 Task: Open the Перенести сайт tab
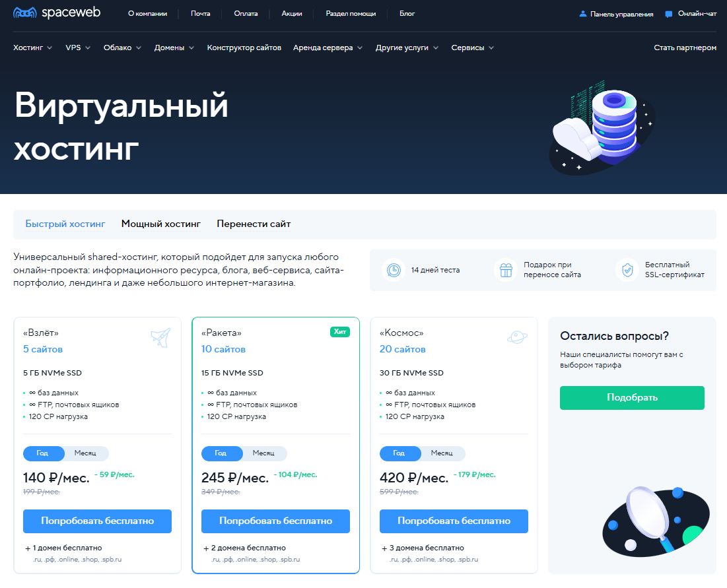coord(254,224)
